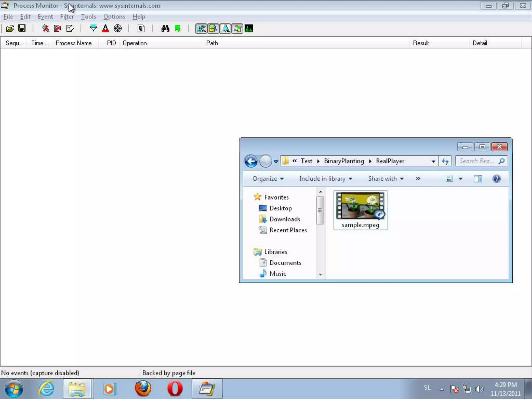Open the Filter menu
The width and height of the screenshot is (532, 399).
(x=67, y=17)
